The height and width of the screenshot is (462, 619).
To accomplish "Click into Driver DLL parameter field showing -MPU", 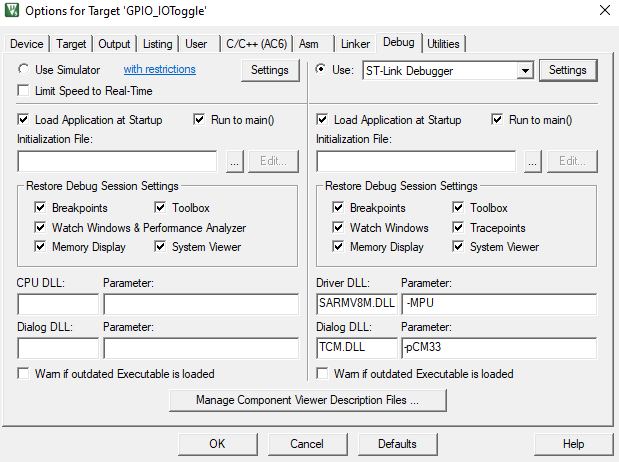I will (x=499, y=303).
